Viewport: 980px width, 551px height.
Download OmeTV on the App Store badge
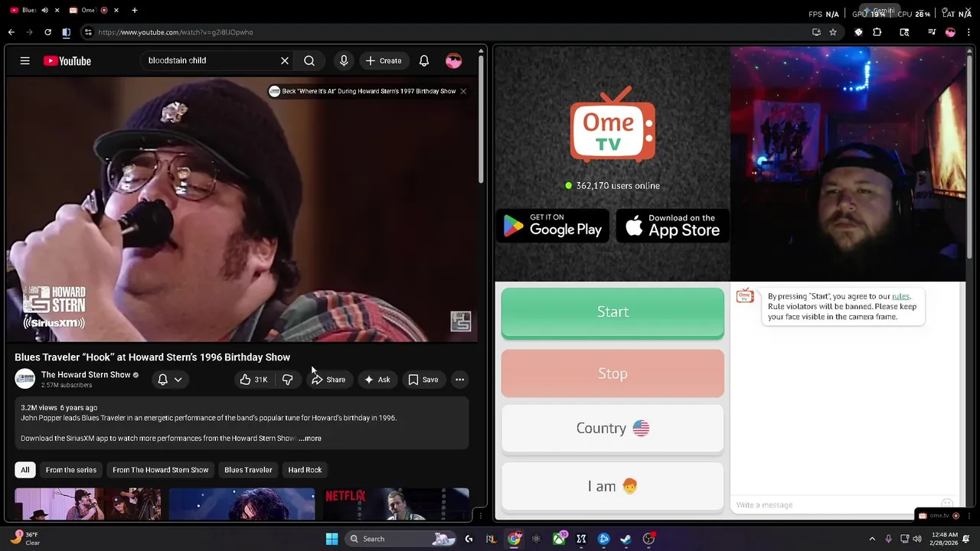673,226
